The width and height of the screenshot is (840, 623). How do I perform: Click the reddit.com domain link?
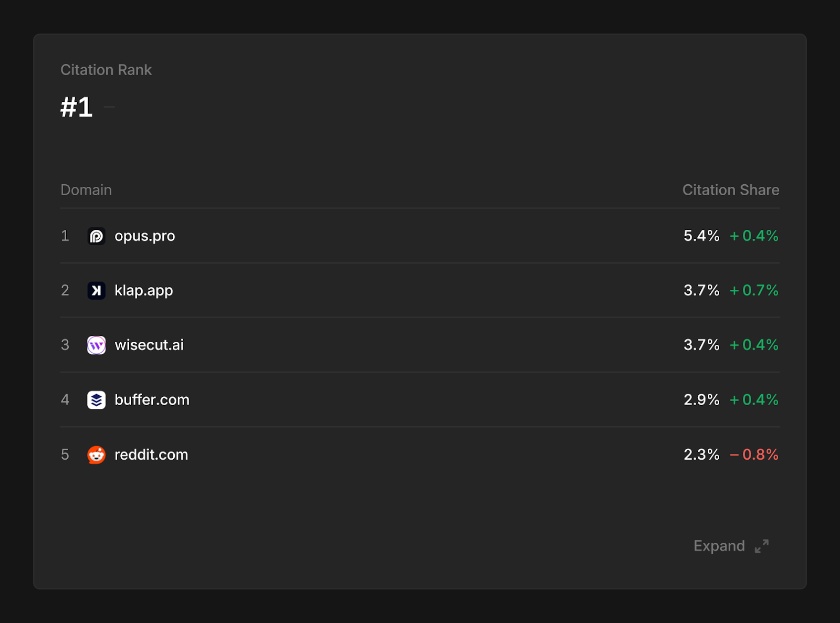[151, 455]
